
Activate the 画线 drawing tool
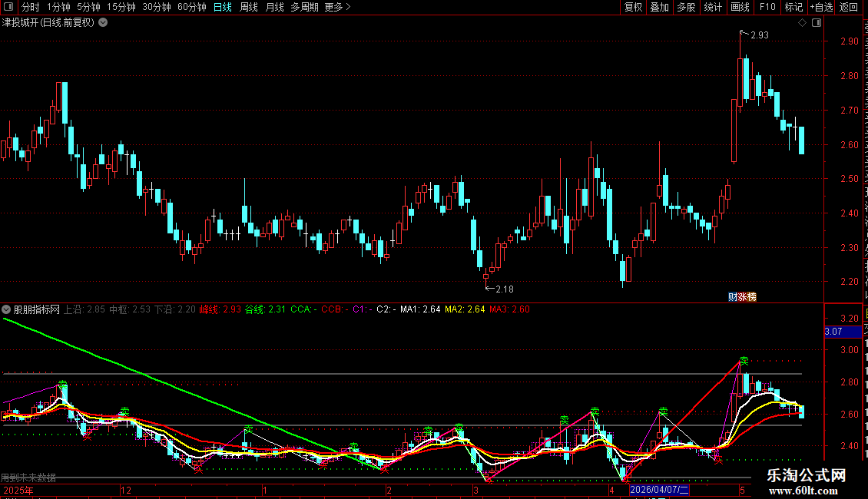pos(740,7)
